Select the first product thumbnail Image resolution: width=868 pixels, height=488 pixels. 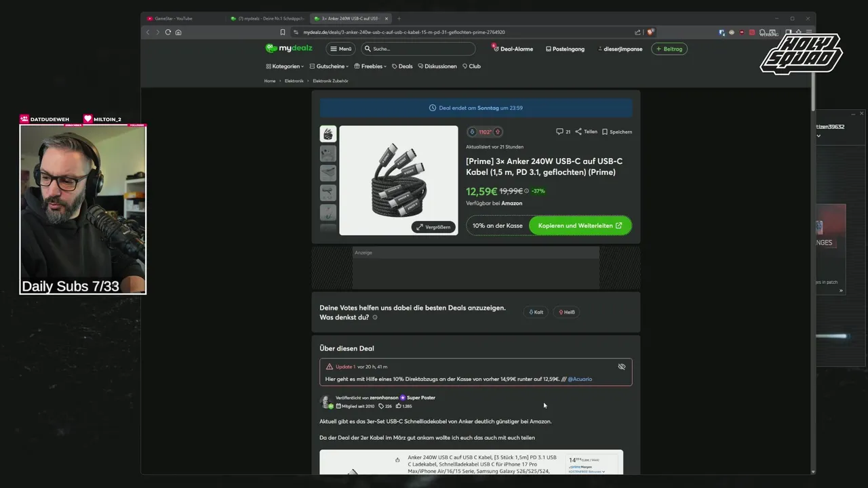point(328,134)
